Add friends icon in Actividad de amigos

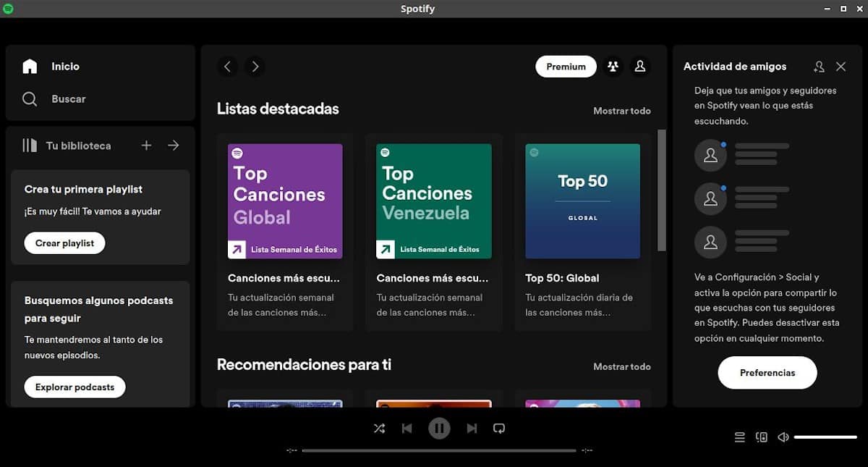tap(819, 67)
